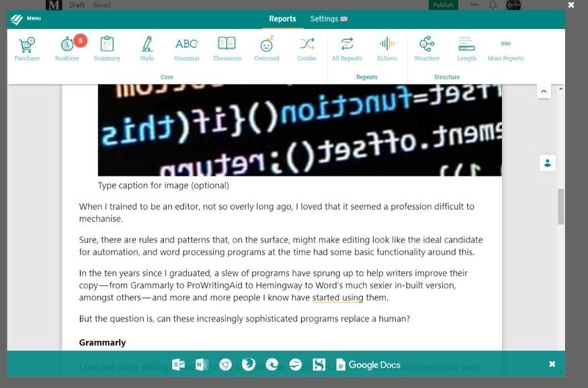The height and width of the screenshot is (388, 588).
Task: Switch to the Reports tab
Action: pyautogui.click(x=282, y=19)
